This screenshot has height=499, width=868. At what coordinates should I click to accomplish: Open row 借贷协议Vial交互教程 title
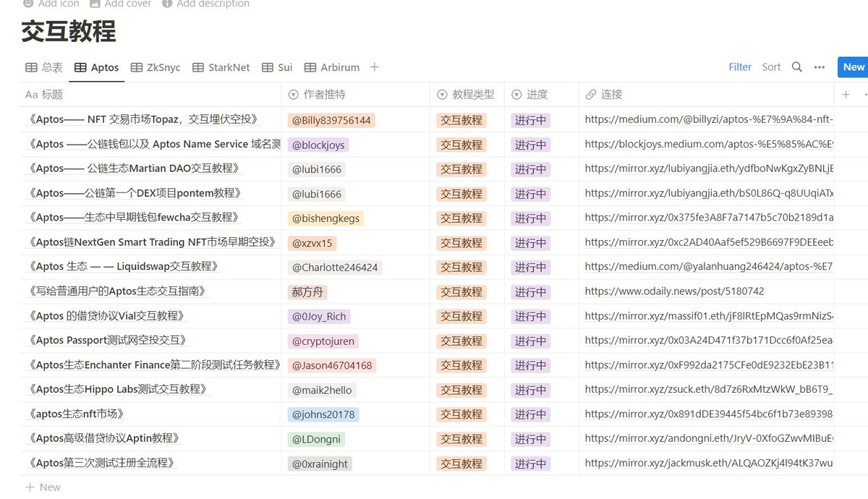click(x=106, y=315)
